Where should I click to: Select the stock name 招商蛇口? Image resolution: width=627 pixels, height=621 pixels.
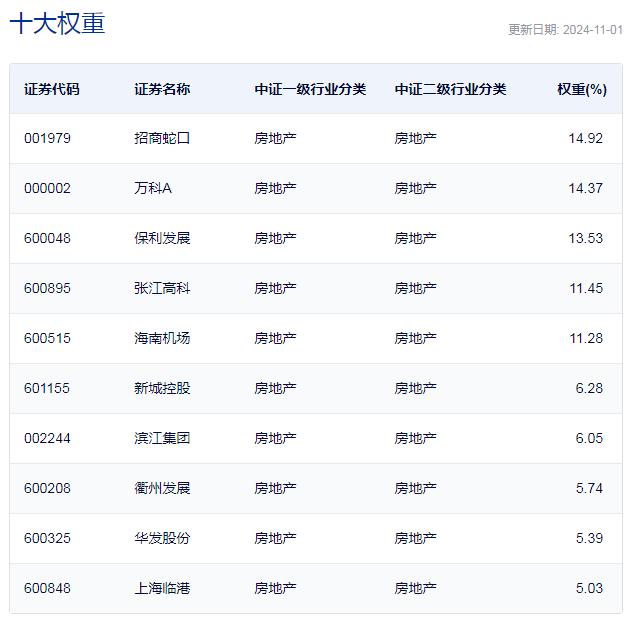(x=162, y=138)
